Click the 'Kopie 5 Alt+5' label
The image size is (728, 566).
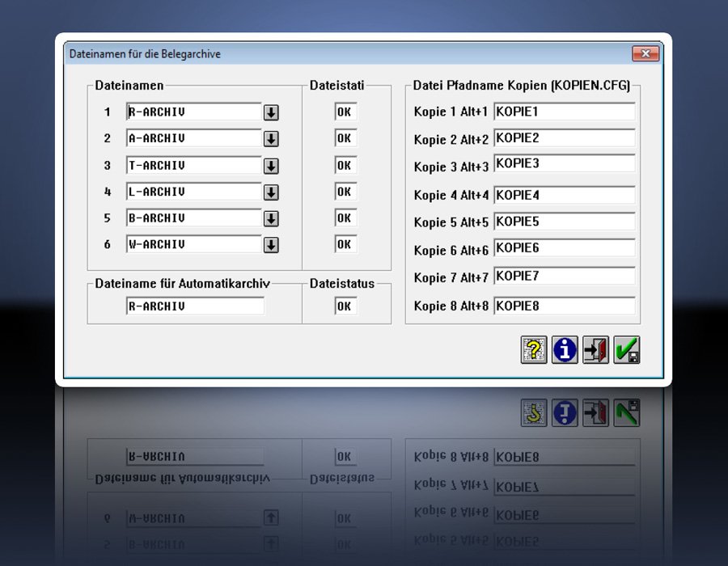(x=451, y=222)
